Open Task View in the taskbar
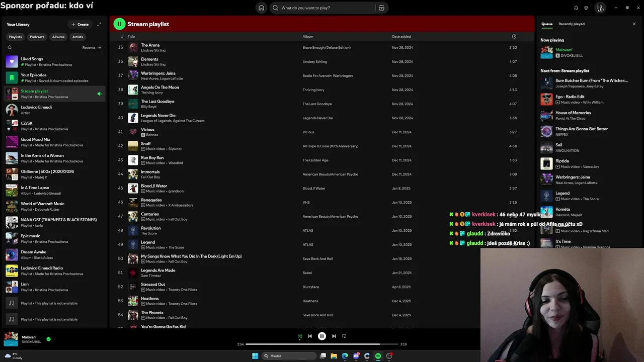Image resolution: width=644 pixels, height=362 pixels. [323, 356]
